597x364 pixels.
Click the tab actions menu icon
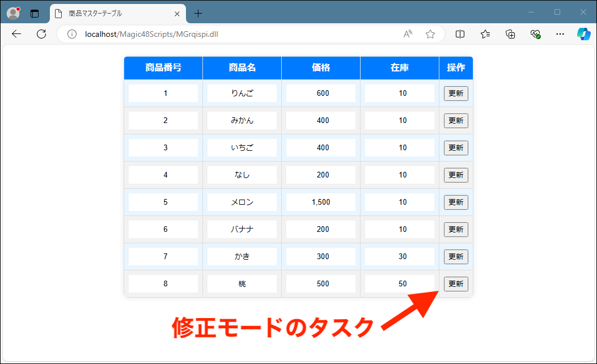35,14
